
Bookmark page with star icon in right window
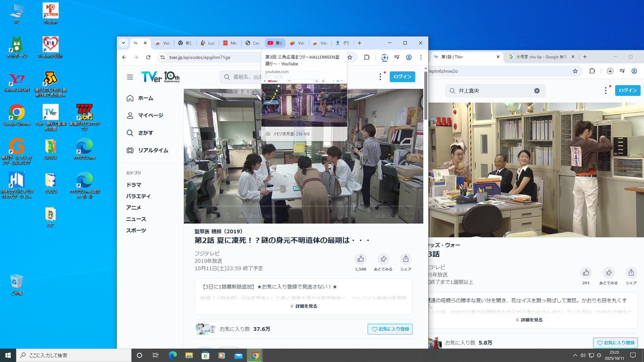[575, 71]
